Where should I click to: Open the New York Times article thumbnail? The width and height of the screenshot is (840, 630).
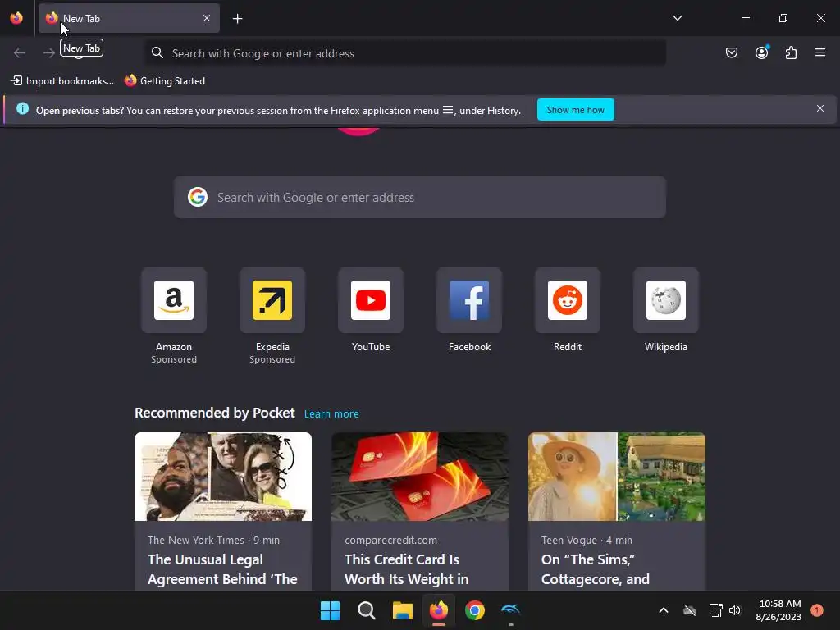[x=223, y=477]
